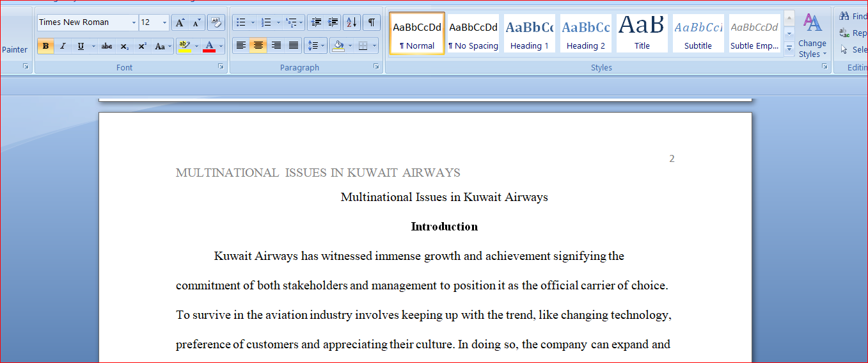Apply a multilevel list

click(x=291, y=22)
